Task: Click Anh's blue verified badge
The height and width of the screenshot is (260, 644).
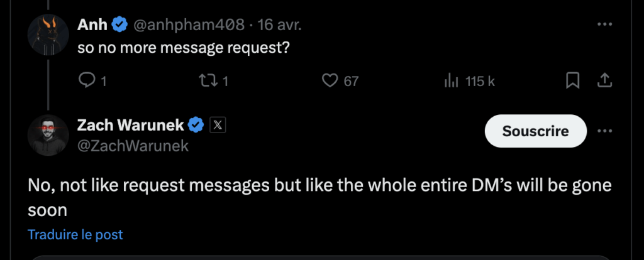Action: pos(119,25)
